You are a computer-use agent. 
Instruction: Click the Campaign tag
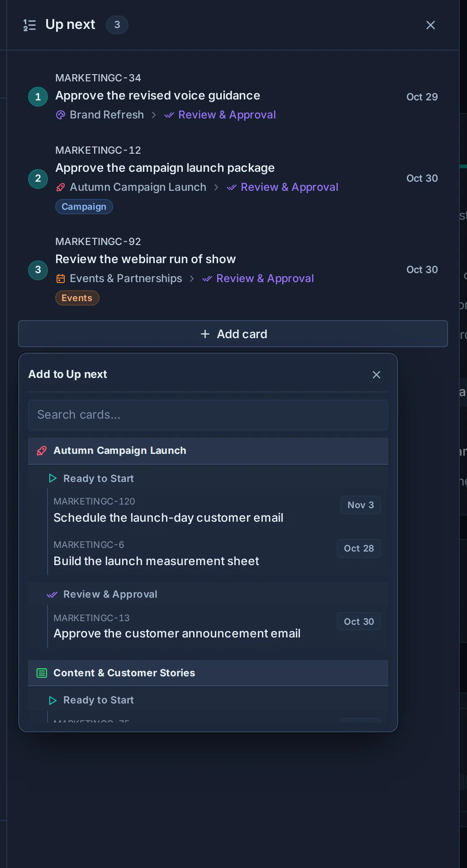84,207
